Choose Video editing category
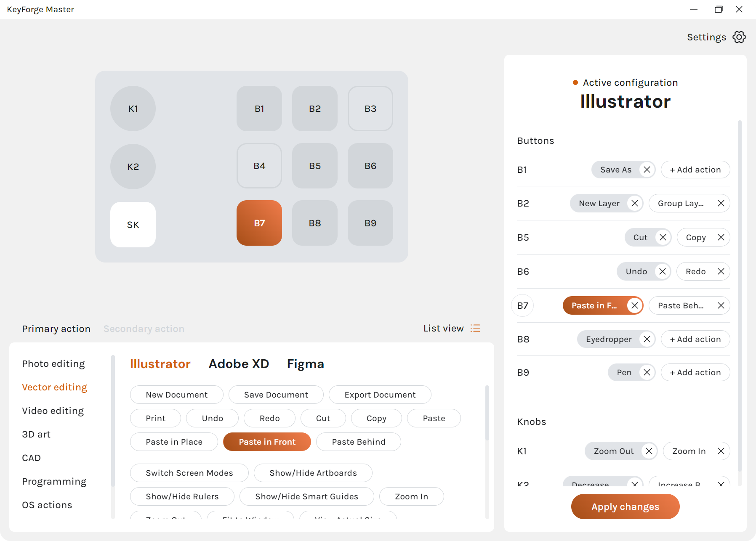Viewport: 756px width, 541px height. coord(53,411)
